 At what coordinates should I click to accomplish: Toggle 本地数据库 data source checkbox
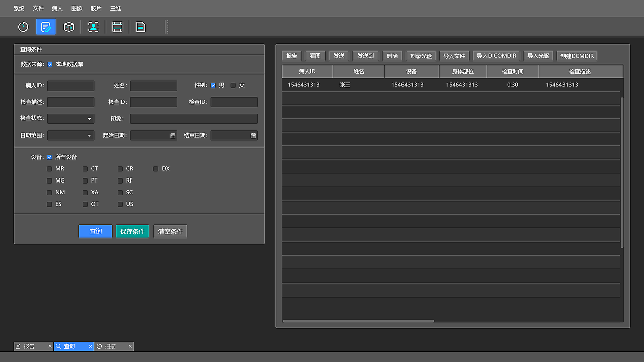click(50, 64)
